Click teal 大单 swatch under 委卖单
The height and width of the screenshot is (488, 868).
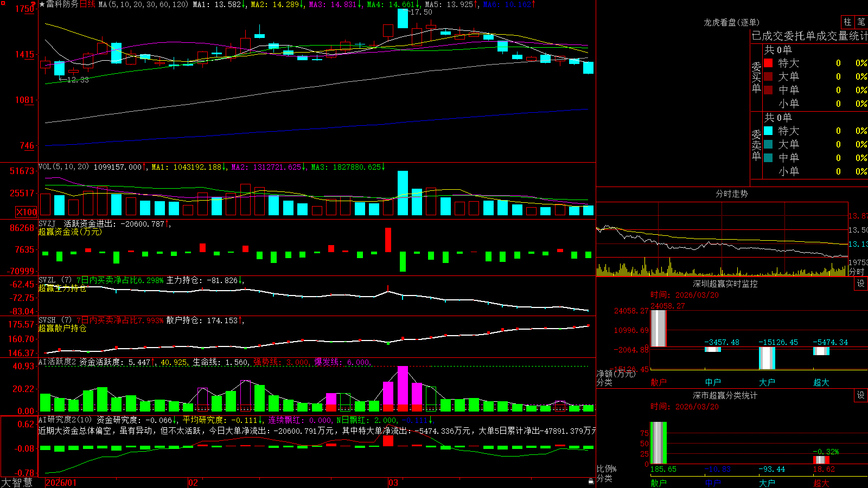click(x=768, y=144)
